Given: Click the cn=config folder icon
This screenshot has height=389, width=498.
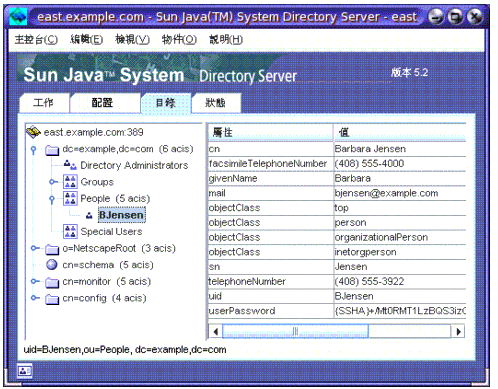Looking at the screenshot, I should [x=52, y=299].
